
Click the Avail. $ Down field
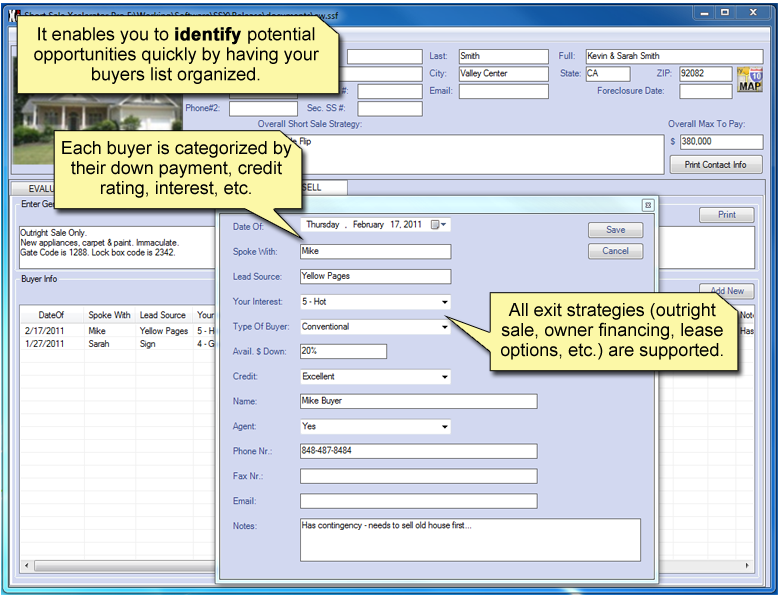343,351
